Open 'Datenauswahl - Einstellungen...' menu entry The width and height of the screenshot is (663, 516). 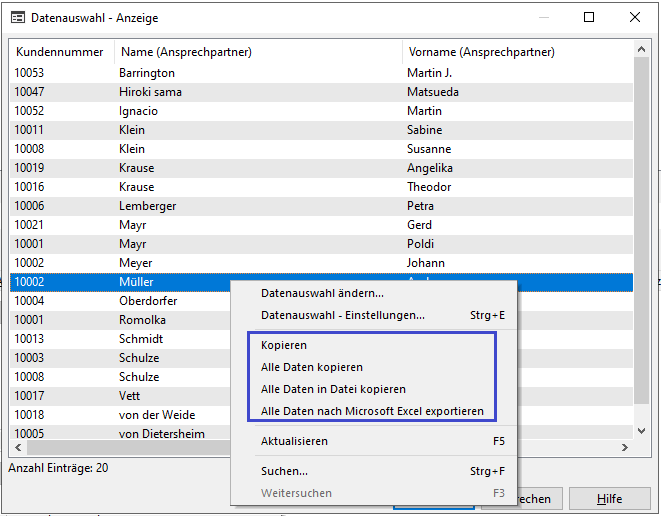pos(342,315)
